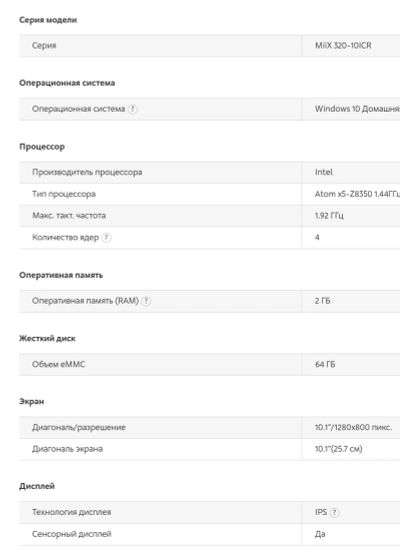
Task: Click help icon next to Операционная система
Action: tap(132, 109)
